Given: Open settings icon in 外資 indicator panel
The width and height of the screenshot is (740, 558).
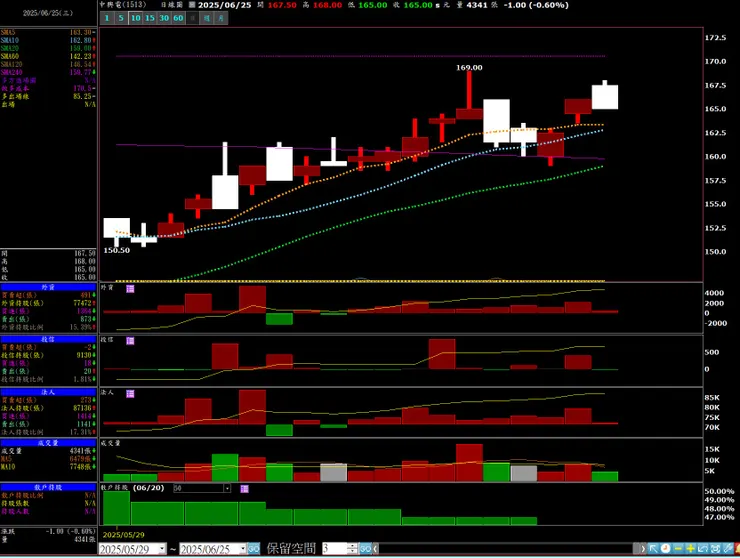Looking at the screenshot, I should [130, 288].
